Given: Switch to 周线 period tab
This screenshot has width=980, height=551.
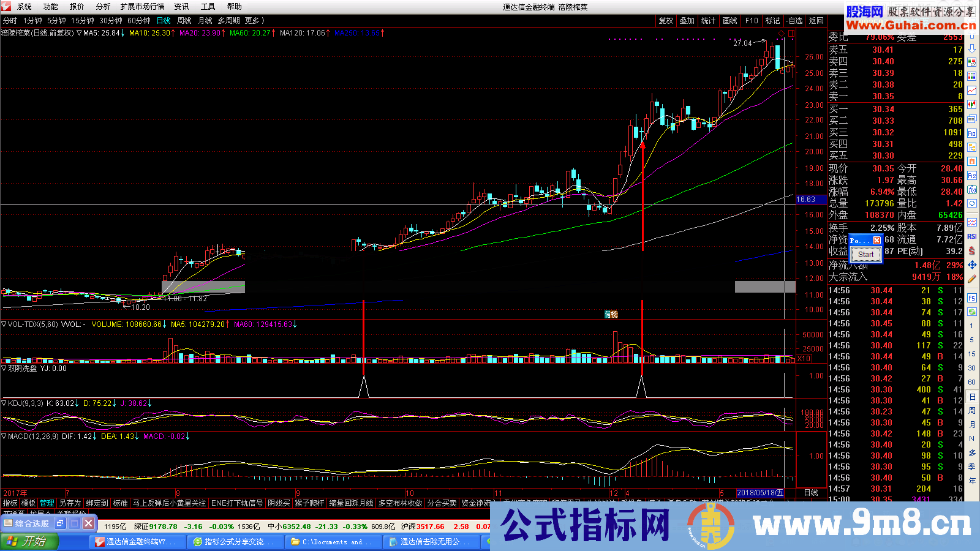Looking at the screenshot, I should click(184, 21).
